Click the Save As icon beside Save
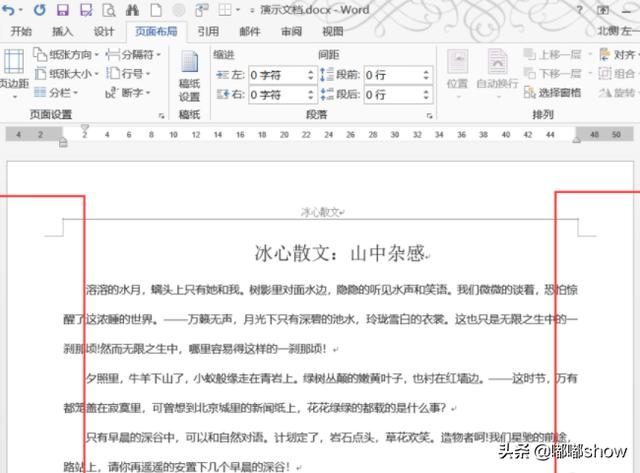 tap(86, 10)
